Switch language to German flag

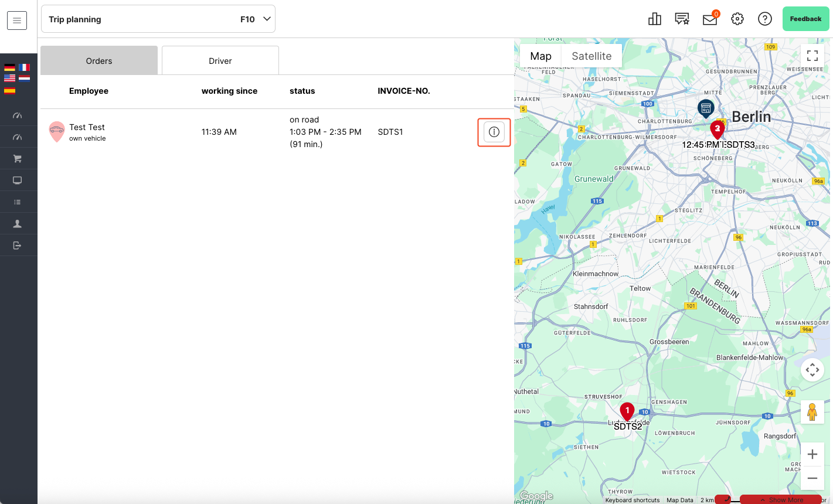click(x=10, y=67)
